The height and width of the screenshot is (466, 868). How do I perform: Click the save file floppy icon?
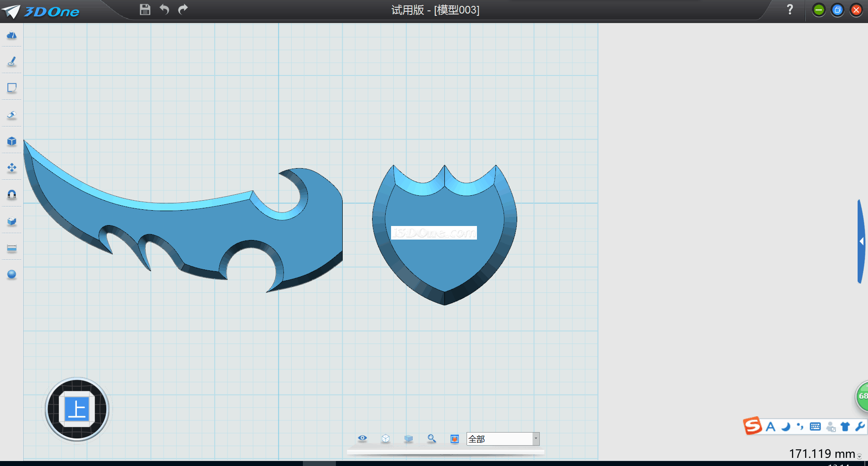[145, 9]
